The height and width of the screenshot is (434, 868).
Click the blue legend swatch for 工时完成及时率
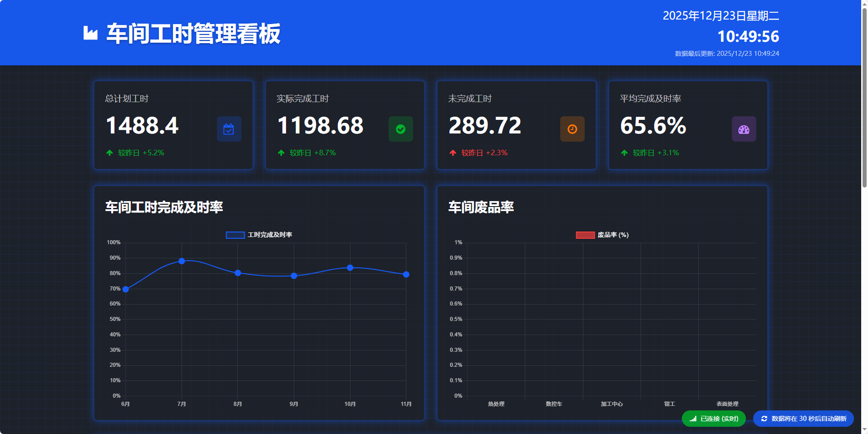(x=235, y=235)
